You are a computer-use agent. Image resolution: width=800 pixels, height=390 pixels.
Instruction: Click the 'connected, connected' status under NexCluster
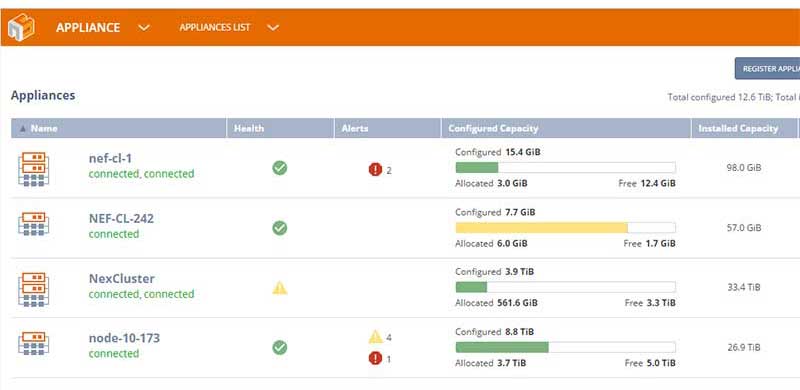(x=141, y=295)
